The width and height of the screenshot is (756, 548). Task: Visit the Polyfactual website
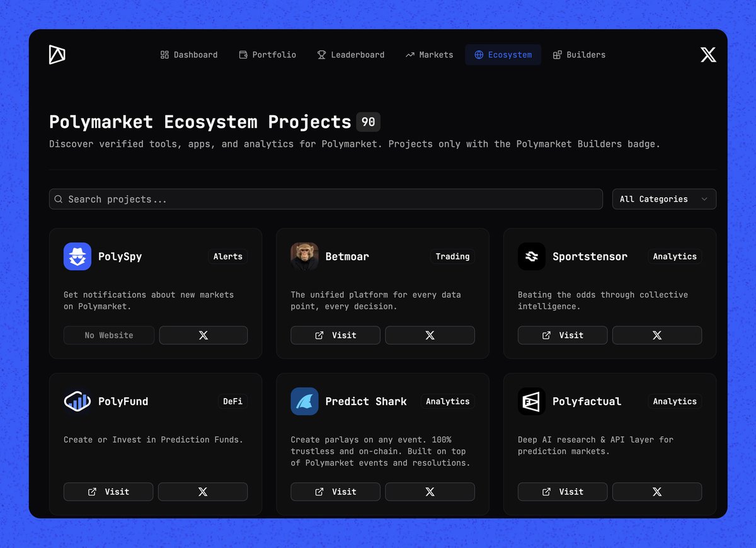563,491
